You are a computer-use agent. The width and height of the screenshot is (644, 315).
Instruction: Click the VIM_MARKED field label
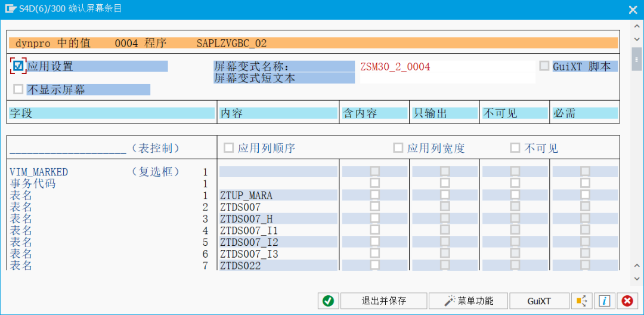[x=39, y=172]
